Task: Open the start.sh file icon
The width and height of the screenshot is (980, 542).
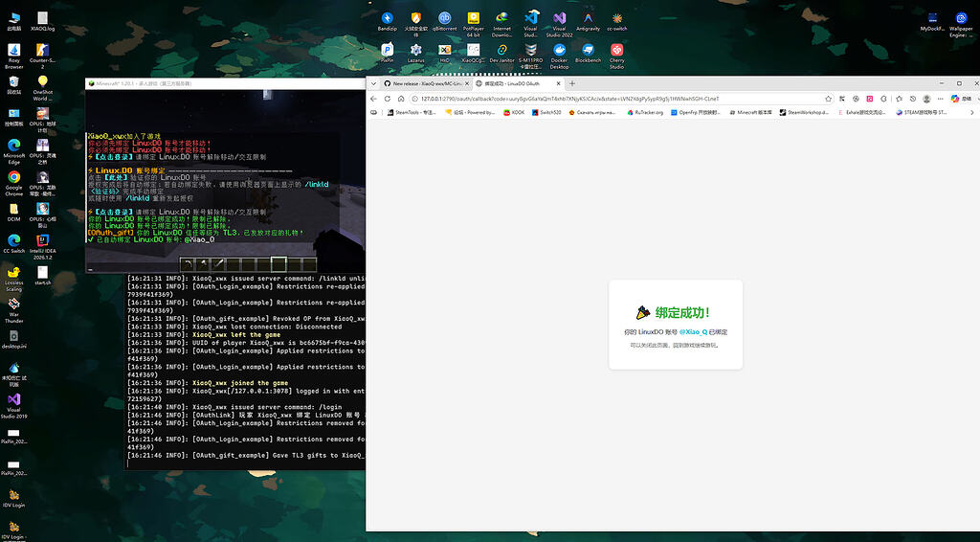Action: pyautogui.click(x=42, y=276)
